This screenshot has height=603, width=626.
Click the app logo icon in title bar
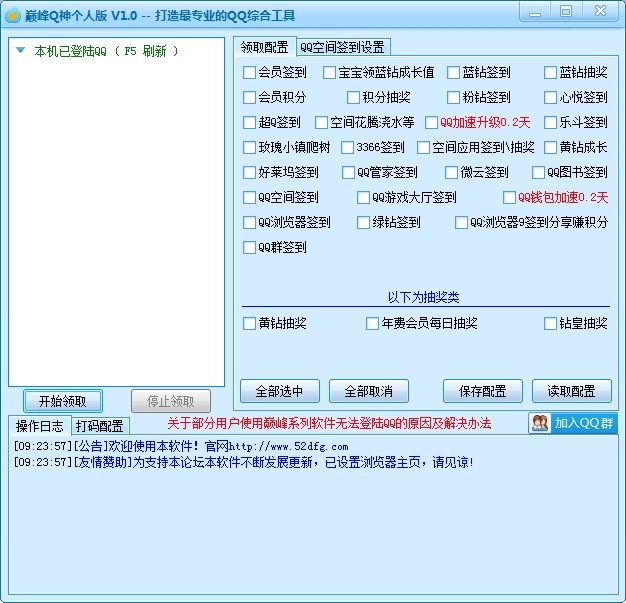(13, 16)
